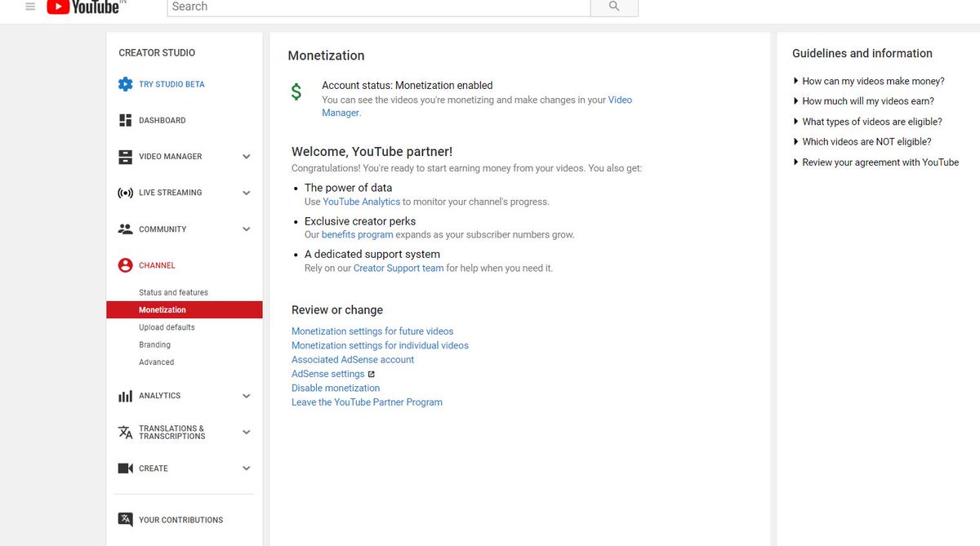Click the Translations & Transcriptions icon
This screenshot has width=980, height=546.
[x=125, y=433]
